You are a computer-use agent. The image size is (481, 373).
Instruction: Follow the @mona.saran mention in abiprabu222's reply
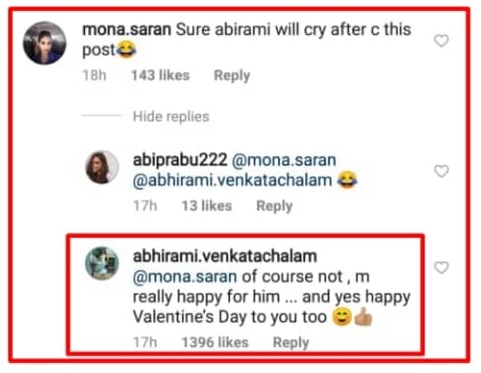(284, 160)
